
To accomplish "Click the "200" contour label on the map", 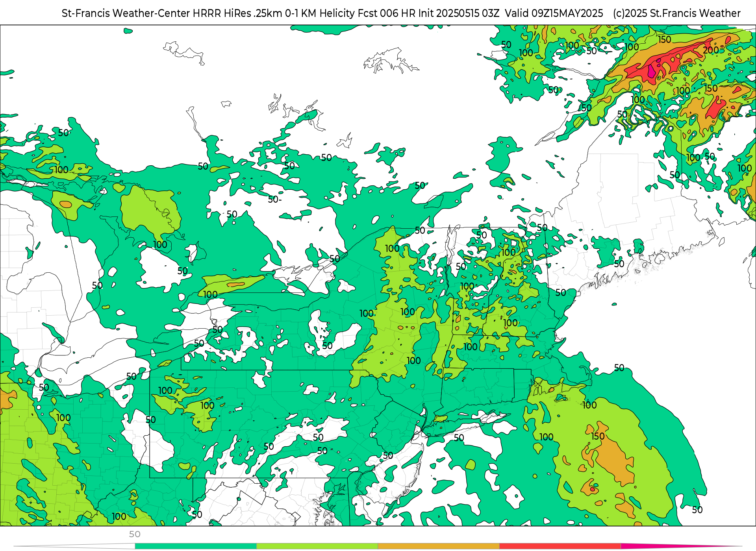I will click(711, 50).
